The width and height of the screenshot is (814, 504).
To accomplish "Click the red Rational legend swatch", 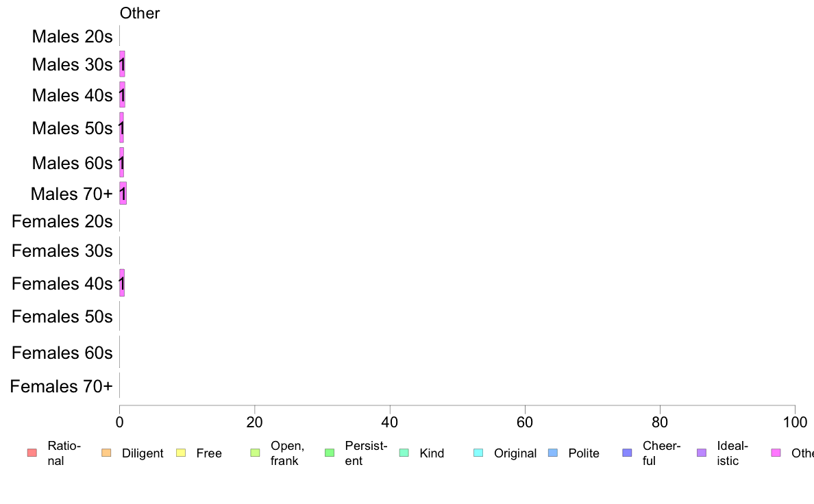I will coord(32,453).
